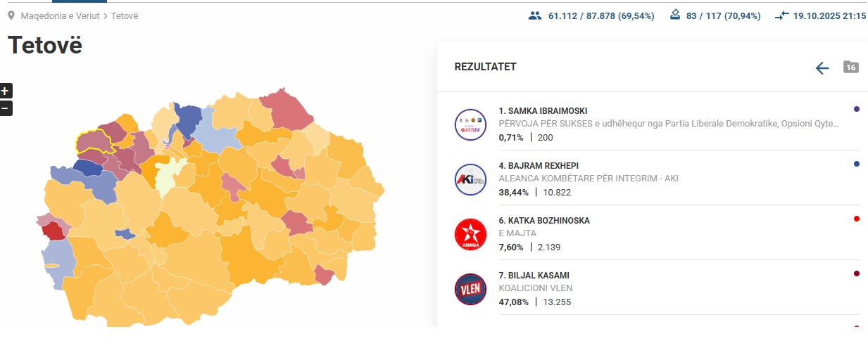868x341 pixels.
Task: Click the bright red municipality on the map
Action: pyautogui.click(x=51, y=230)
